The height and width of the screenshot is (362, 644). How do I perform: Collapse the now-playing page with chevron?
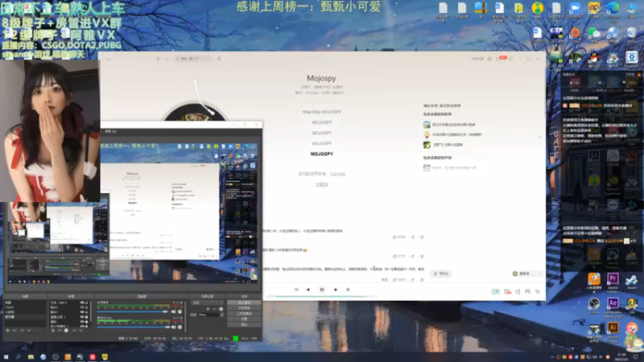coord(109,59)
